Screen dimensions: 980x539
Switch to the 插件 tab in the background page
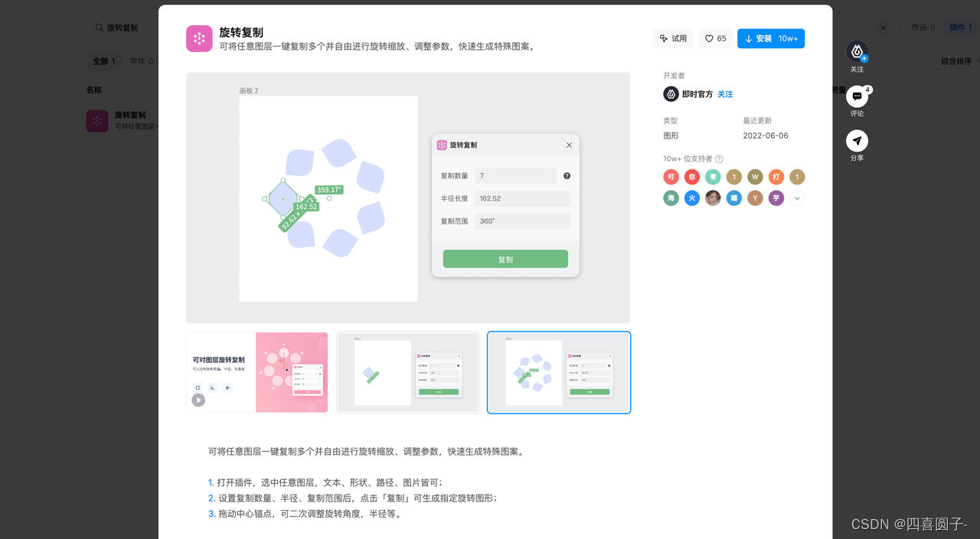pos(960,28)
